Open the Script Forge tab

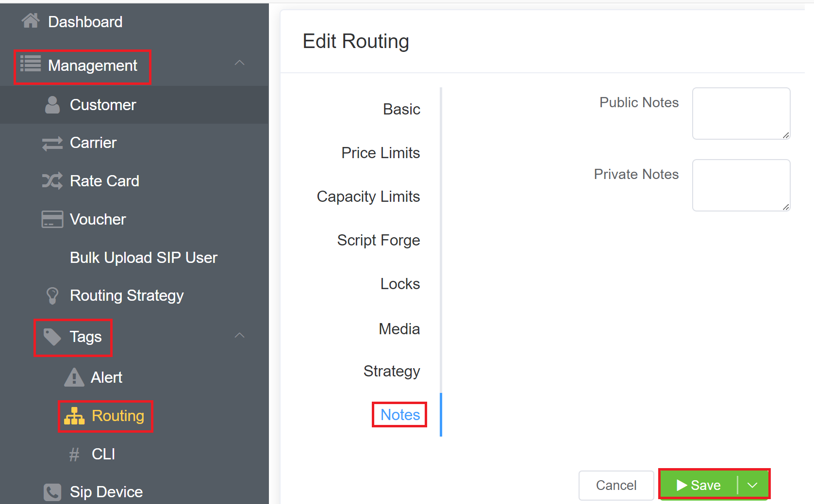point(379,240)
